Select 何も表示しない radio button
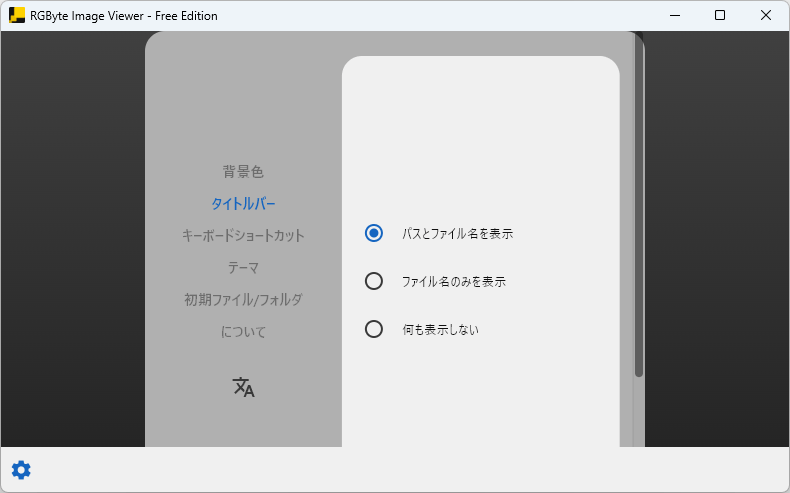The height and width of the screenshot is (493, 790). (x=374, y=329)
